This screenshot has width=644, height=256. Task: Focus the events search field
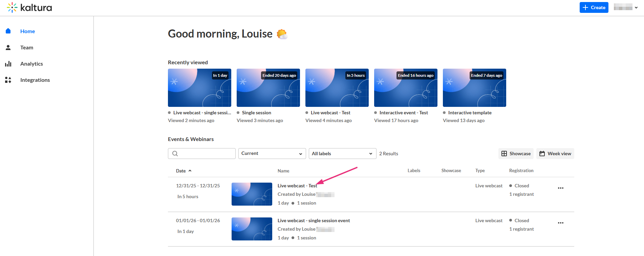pos(202,154)
